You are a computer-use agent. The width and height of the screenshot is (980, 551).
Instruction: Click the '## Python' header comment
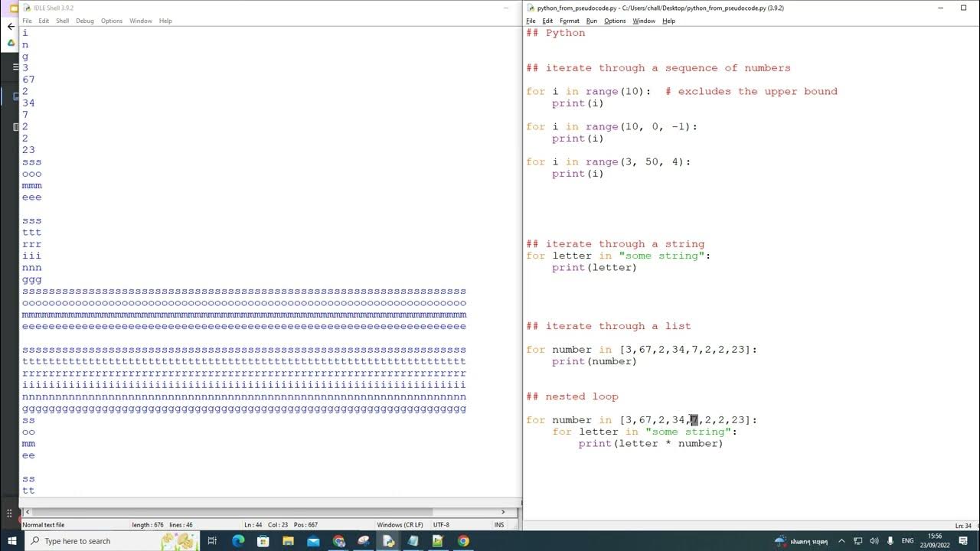click(x=556, y=33)
